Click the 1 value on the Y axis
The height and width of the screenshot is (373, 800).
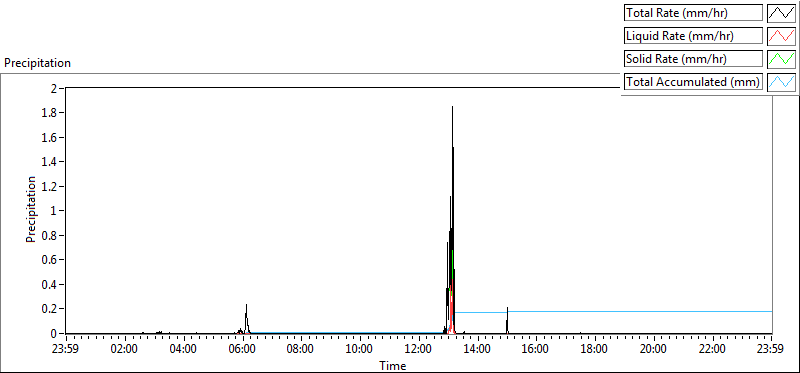point(55,211)
